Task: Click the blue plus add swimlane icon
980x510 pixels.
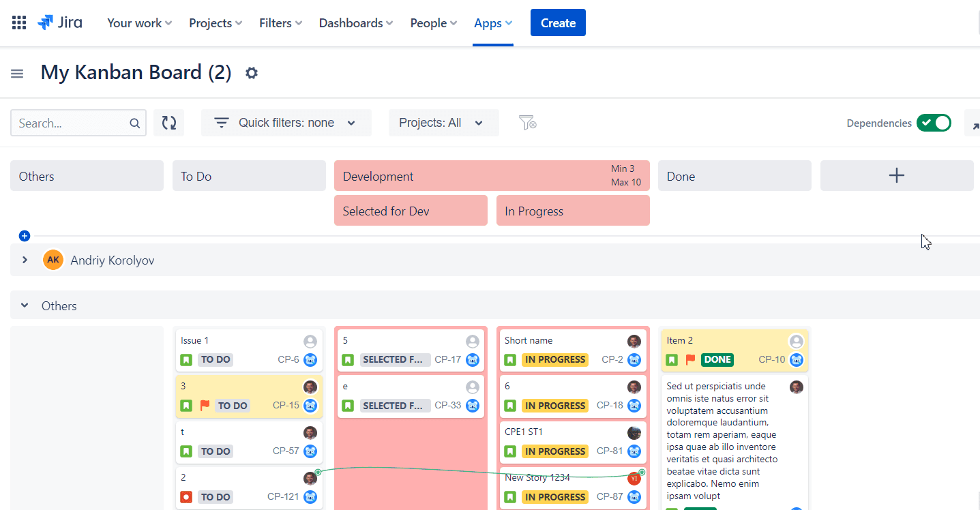Action: tap(25, 236)
